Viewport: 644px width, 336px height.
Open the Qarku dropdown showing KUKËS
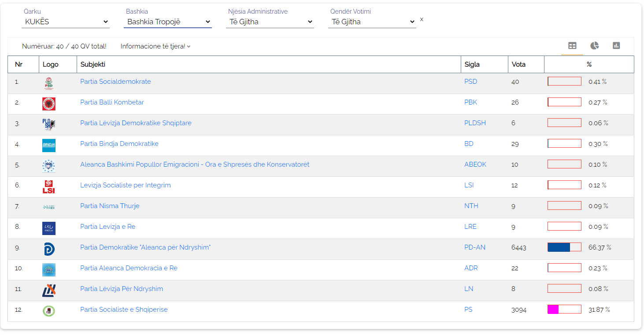coord(66,22)
